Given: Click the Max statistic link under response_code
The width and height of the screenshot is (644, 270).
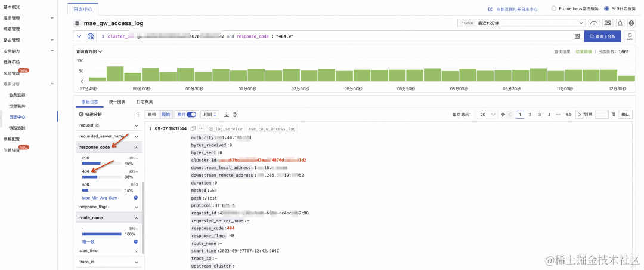Looking at the screenshot, I should [86, 198].
